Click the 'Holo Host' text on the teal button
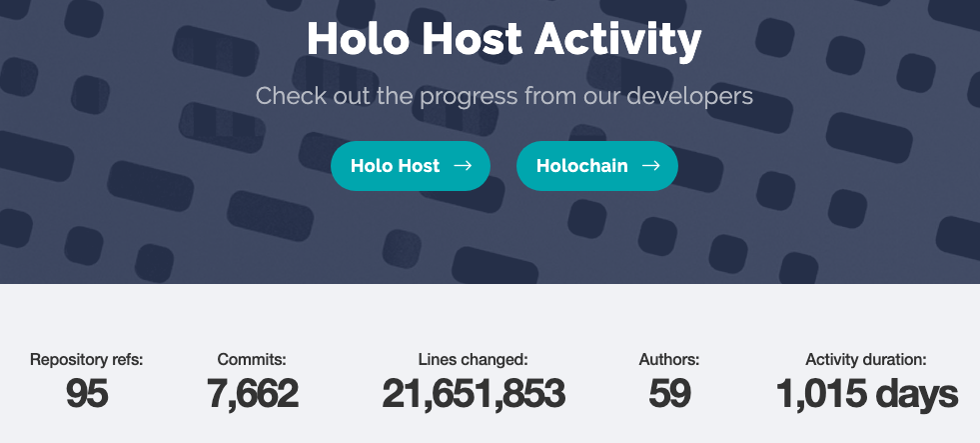980x443 pixels. click(395, 166)
